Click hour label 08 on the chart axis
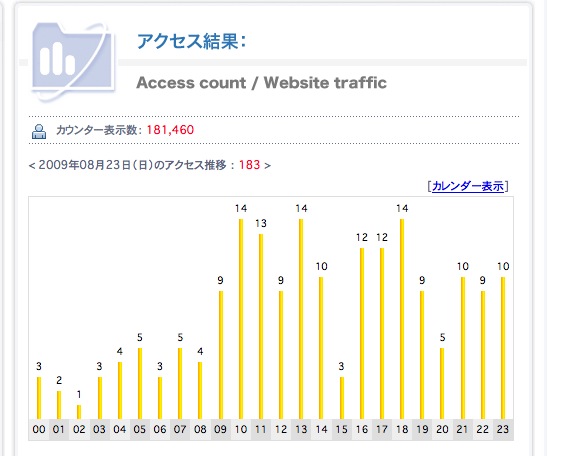This screenshot has height=456, width=562. pyautogui.click(x=200, y=429)
